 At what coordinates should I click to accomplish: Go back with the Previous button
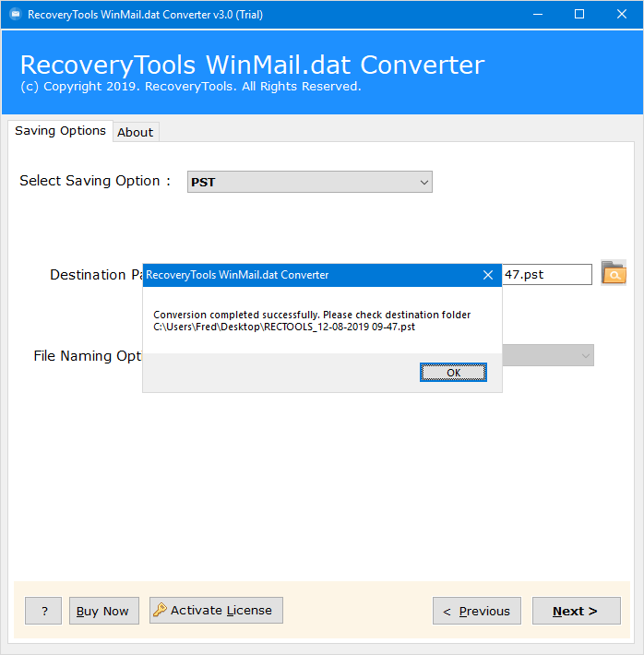coord(476,611)
